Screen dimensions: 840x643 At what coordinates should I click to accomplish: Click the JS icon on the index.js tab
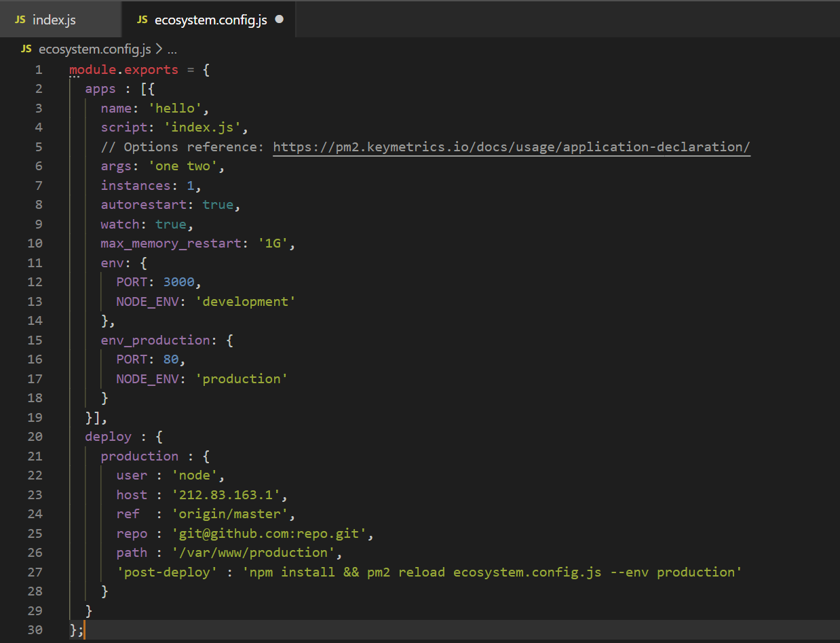click(20, 20)
